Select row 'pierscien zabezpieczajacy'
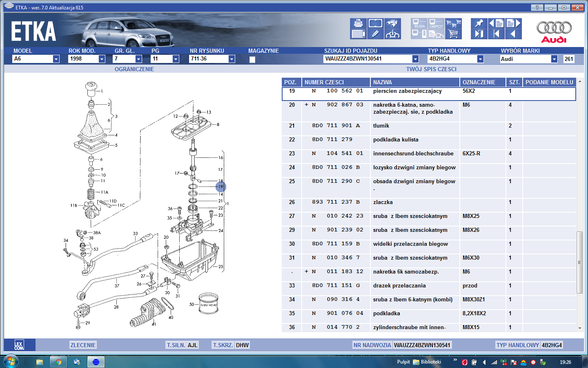The width and height of the screenshot is (588, 368). point(429,94)
